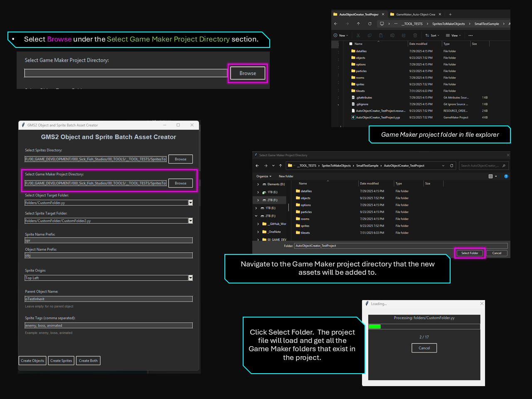Click the green progress bar in Loading window
This screenshot has width=532, height=399.
tap(375, 327)
